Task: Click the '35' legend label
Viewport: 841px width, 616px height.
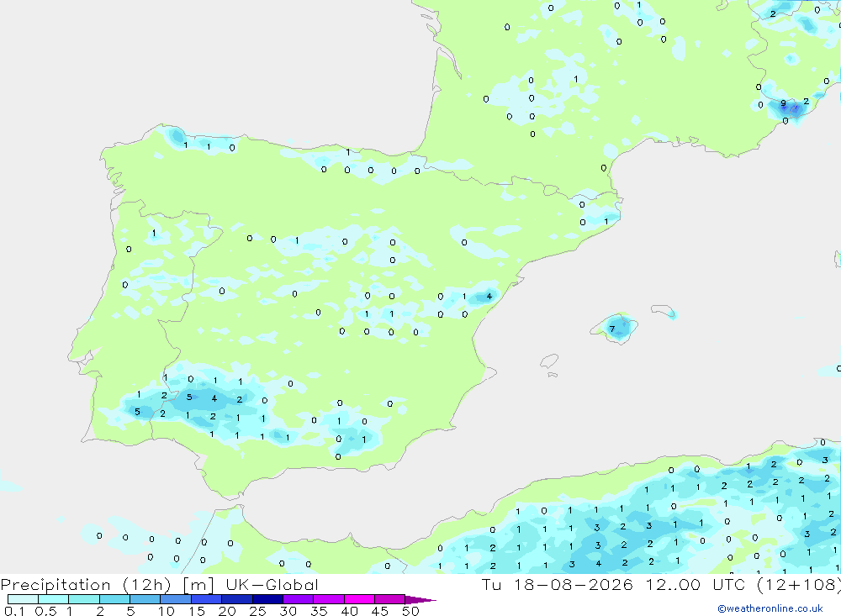Action: (x=319, y=611)
